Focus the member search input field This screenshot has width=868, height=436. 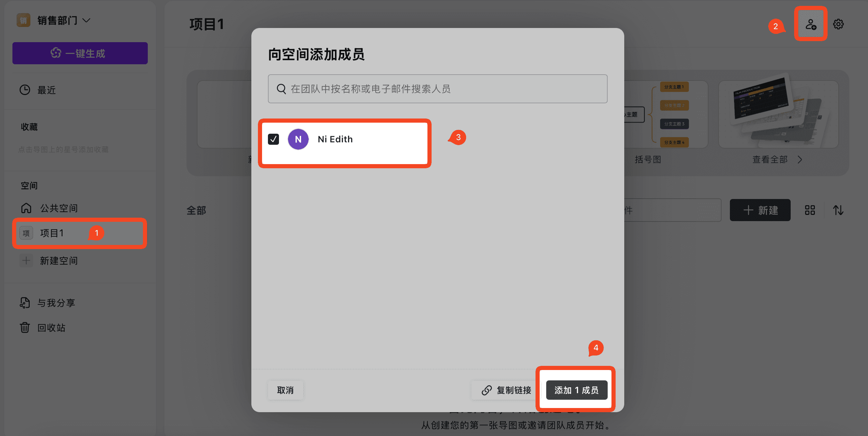tap(437, 89)
